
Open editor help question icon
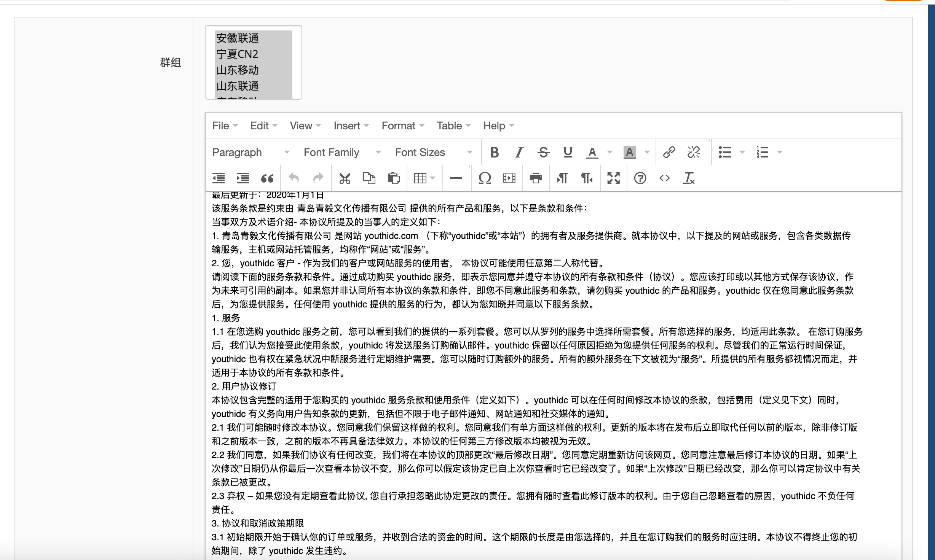[x=640, y=178]
